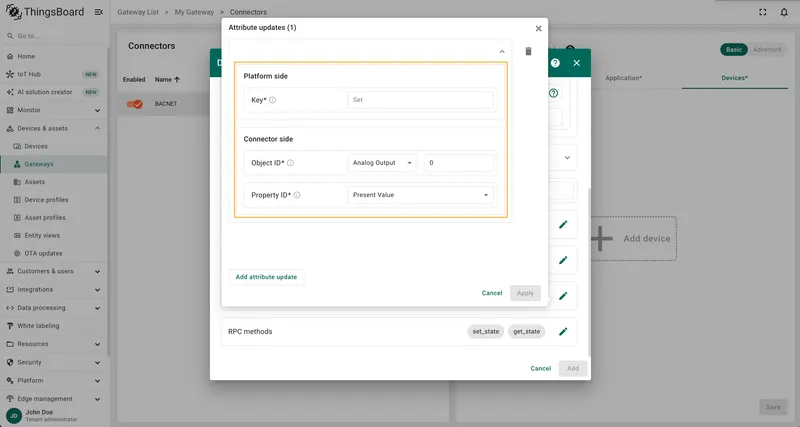800x427 pixels.
Task: Open help in the green dialog header
Action: pos(555,63)
